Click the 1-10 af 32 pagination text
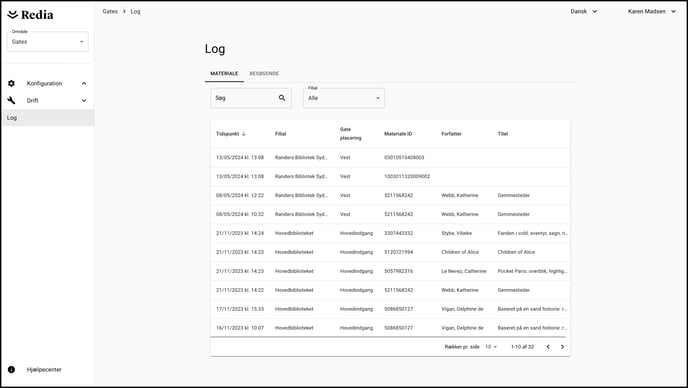 coord(522,347)
